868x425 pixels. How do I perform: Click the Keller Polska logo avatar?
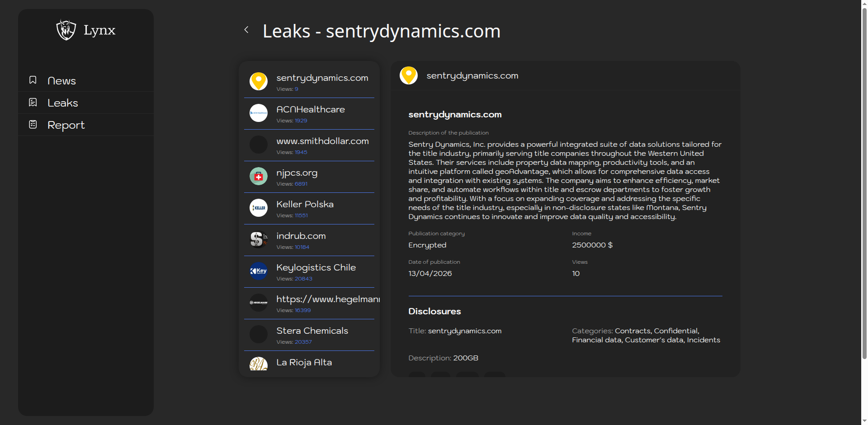(259, 208)
